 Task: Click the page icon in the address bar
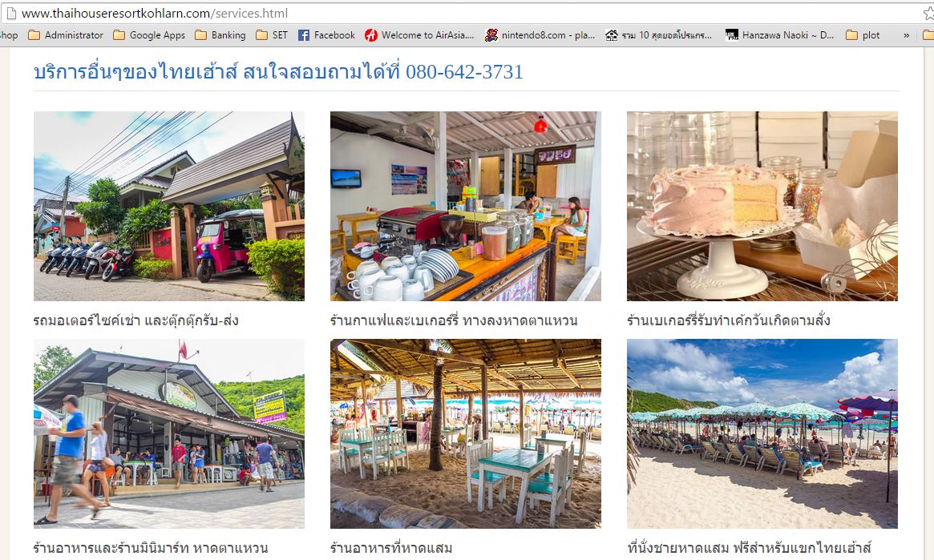tap(10, 13)
